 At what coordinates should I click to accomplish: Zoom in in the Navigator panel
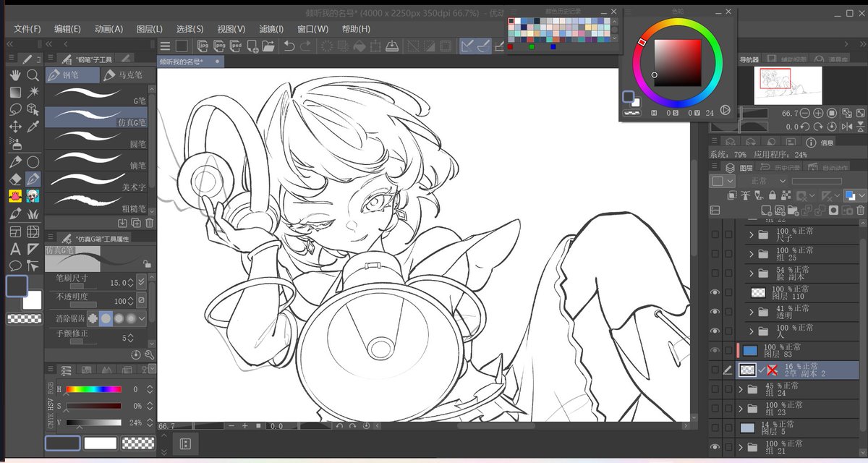pos(818,114)
